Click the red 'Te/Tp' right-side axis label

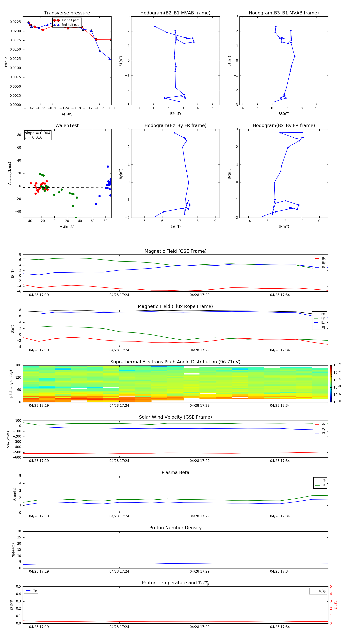coord(336,605)
